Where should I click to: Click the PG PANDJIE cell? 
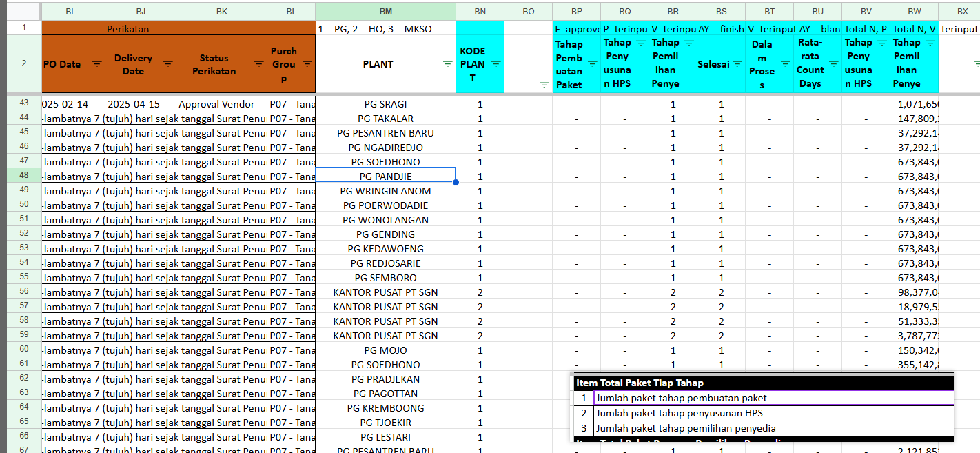tap(385, 177)
